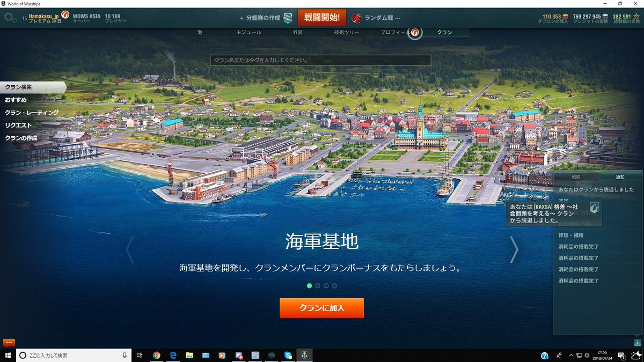Click the microphone icon in Windows search
The width and height of the screenshot is (644, 362).
125,355
